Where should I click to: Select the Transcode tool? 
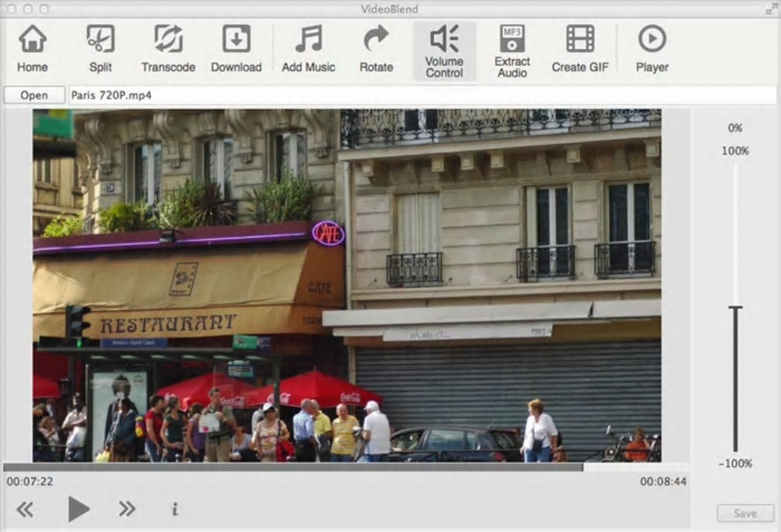[168, 49]
